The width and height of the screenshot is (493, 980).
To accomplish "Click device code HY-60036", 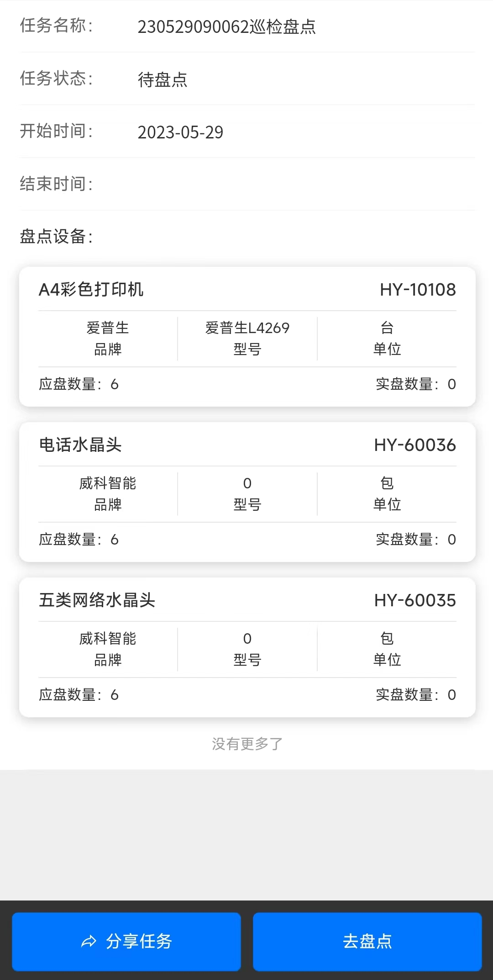I will pos(414,445).
